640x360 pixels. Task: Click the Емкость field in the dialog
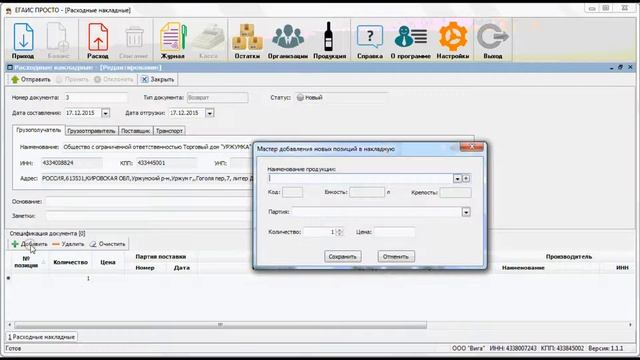(367, 192)
